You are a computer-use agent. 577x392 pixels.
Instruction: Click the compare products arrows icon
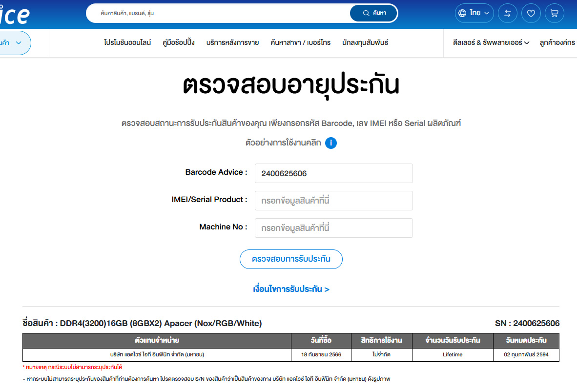(507, 13)
